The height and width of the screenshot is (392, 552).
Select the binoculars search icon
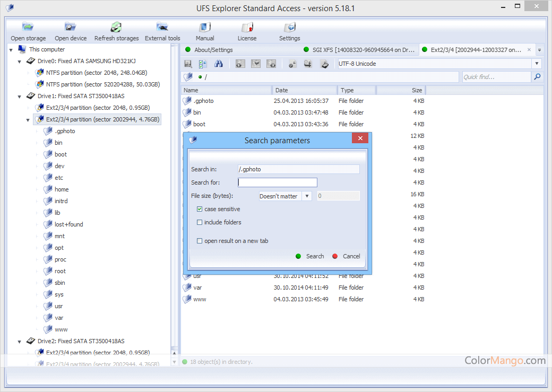(218, 63)
